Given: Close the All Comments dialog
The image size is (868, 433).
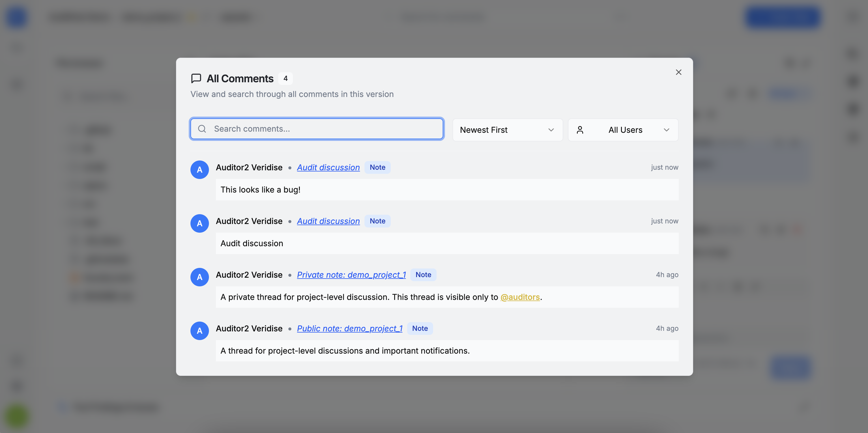Looking at the screenshot, I should [678, 72].
